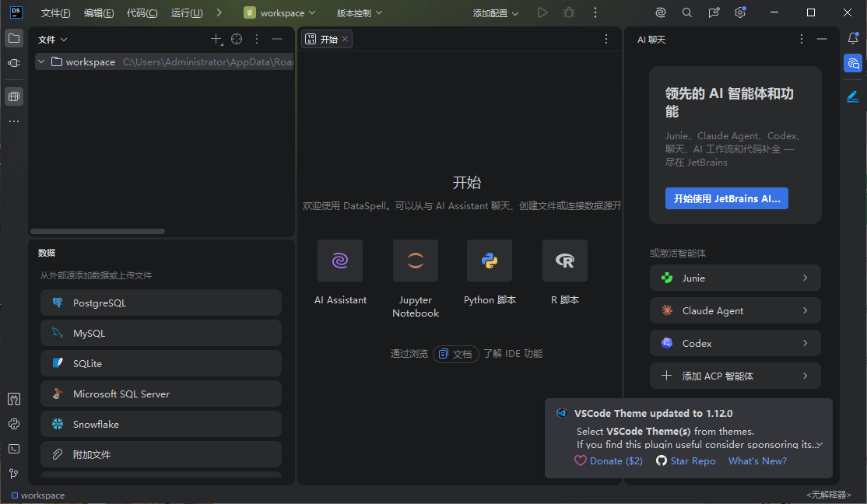The image size is (867, 504).
Task: Open the 文件 view dropdown in Files panel
Action: [52, 40]
